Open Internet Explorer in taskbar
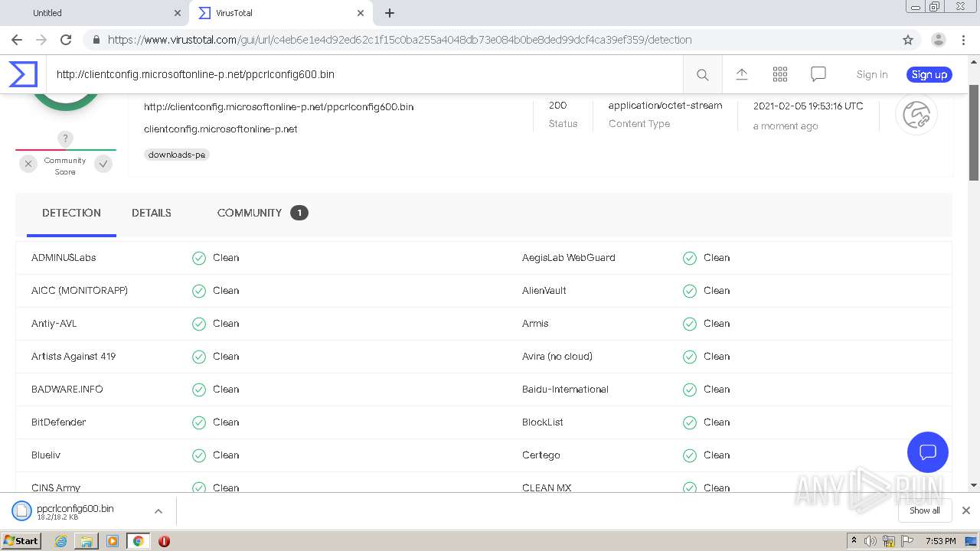The height and width of the screenshot is (551, 980). [x=60, y=541]
